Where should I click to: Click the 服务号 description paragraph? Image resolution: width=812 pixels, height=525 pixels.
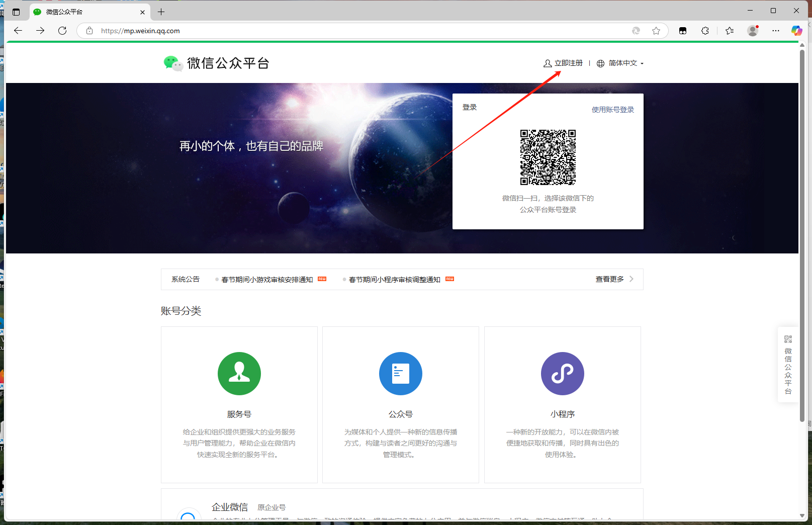tap(239, 443)
